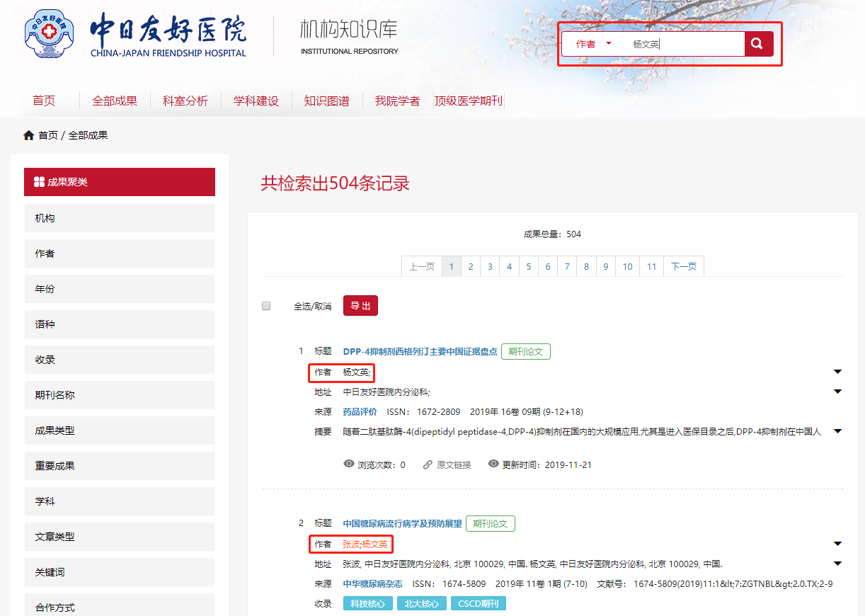865x616 pixels.
Task: Click the magnifier search button
Action: point(757,44)
